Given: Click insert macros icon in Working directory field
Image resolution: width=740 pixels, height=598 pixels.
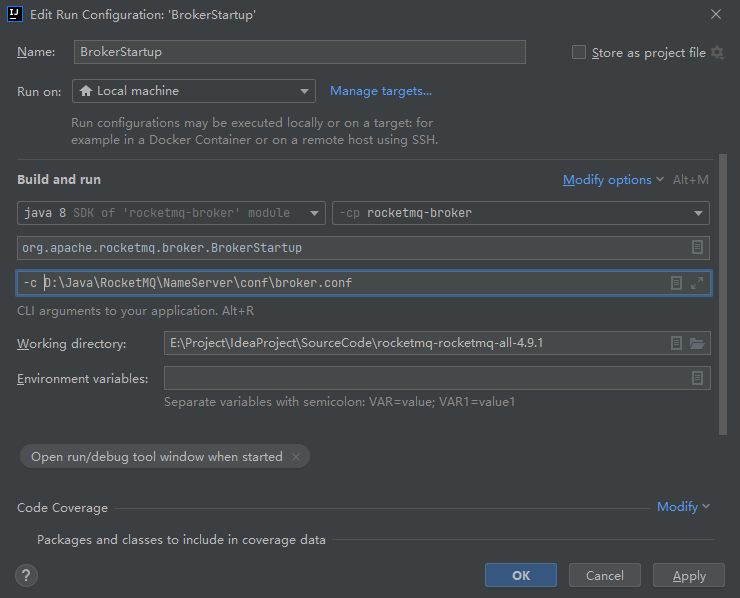Looking at the screenshot, I should (x=676, y=343).
